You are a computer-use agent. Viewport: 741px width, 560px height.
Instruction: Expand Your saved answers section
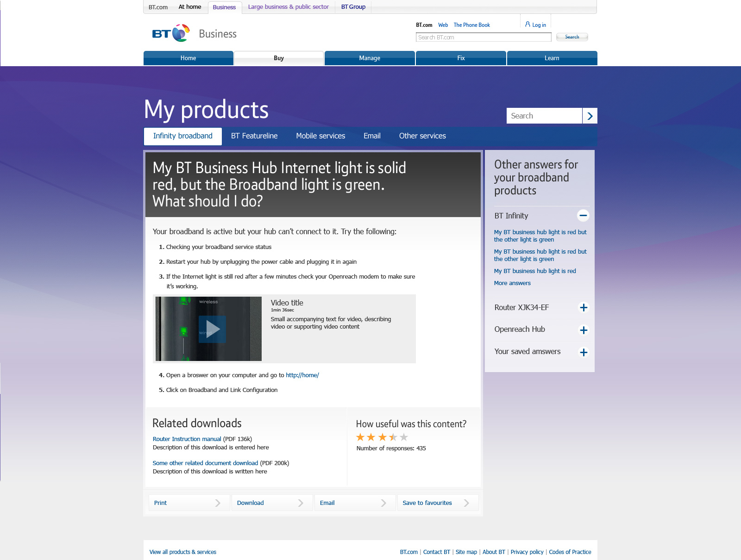[x=584, y=352]
